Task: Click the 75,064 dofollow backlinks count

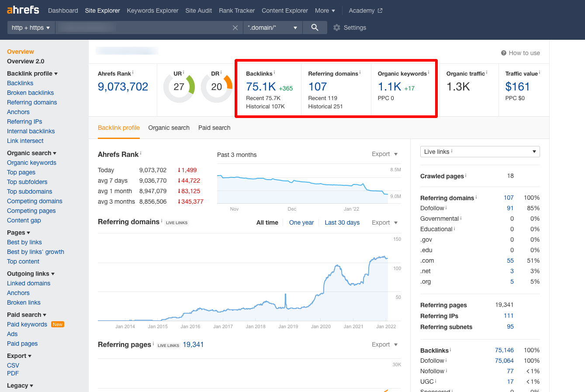Action: 504,361
